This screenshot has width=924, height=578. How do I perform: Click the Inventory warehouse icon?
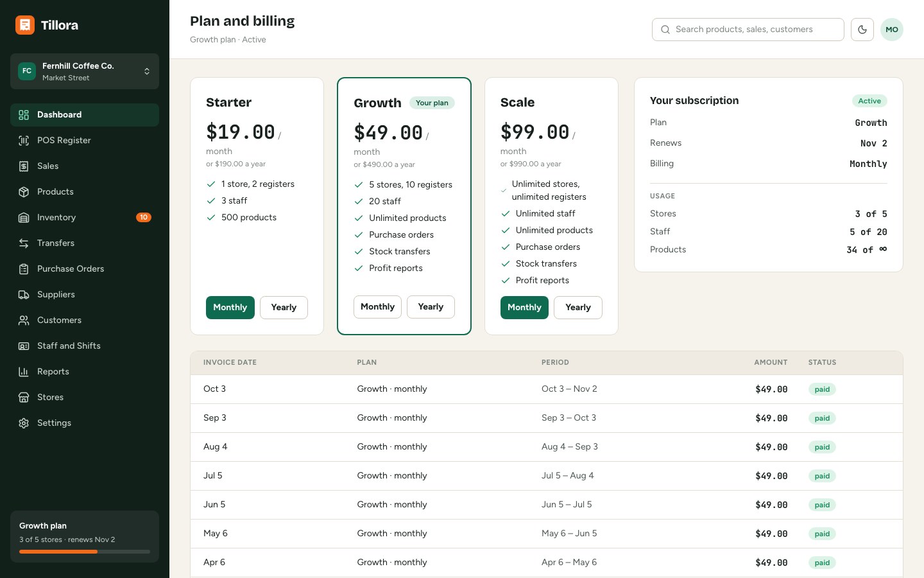click(x=24, y=218)
